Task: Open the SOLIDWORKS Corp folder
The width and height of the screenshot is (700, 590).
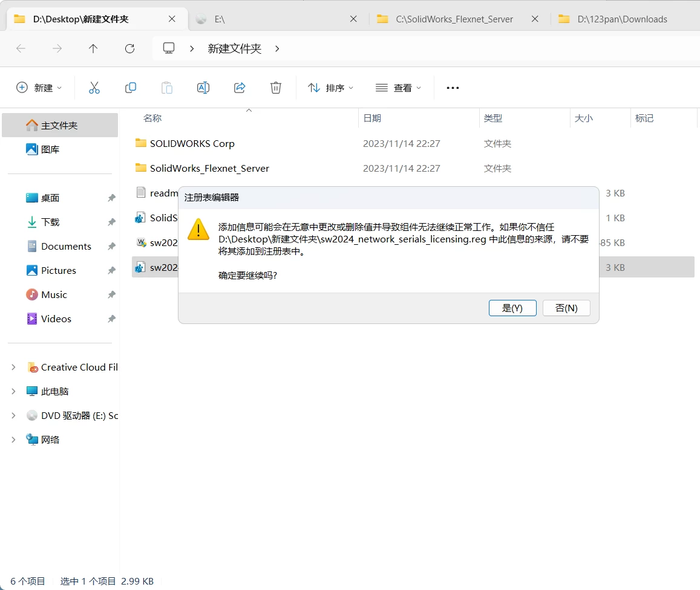Action: (192, 143)
